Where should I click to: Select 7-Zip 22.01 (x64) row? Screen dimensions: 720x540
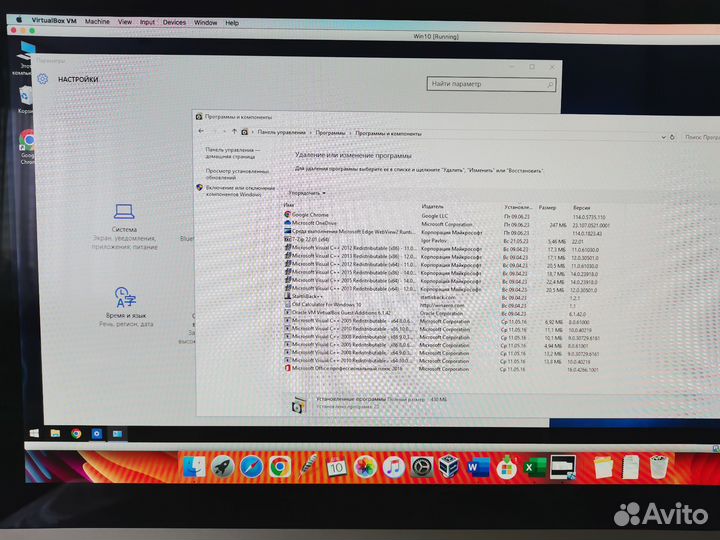point(446,240)
